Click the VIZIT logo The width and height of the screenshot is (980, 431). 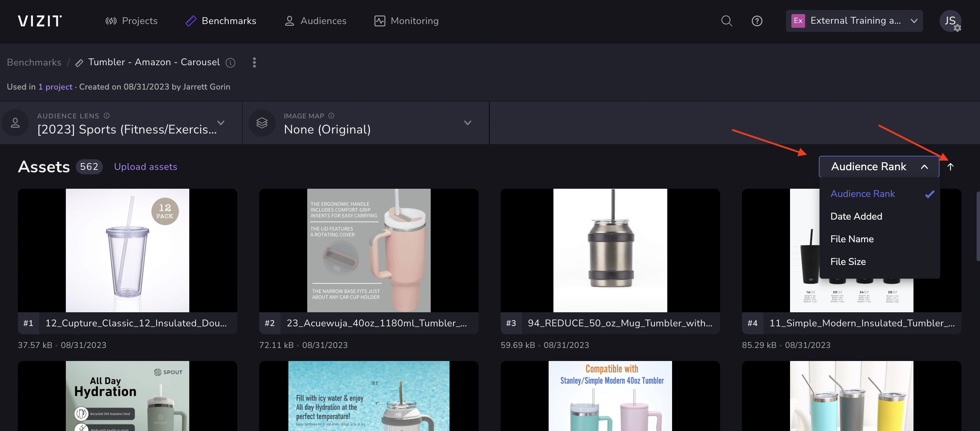[39, 21]
